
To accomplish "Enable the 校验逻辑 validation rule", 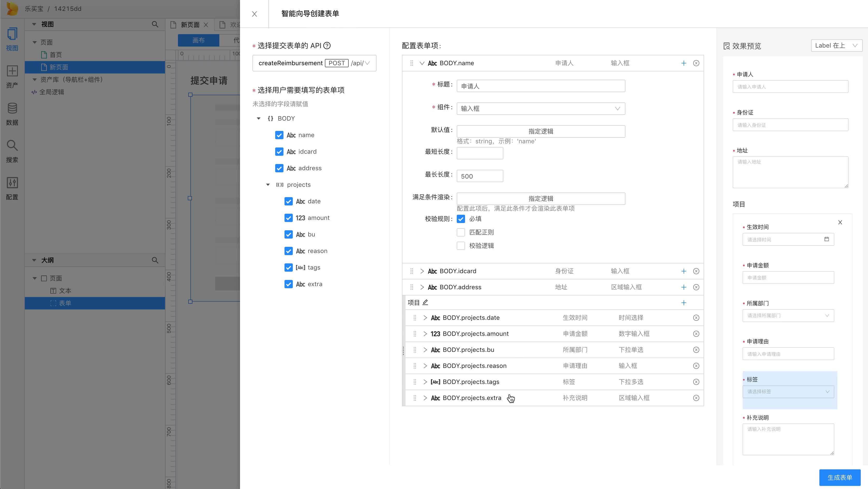I will coord(461,246).
